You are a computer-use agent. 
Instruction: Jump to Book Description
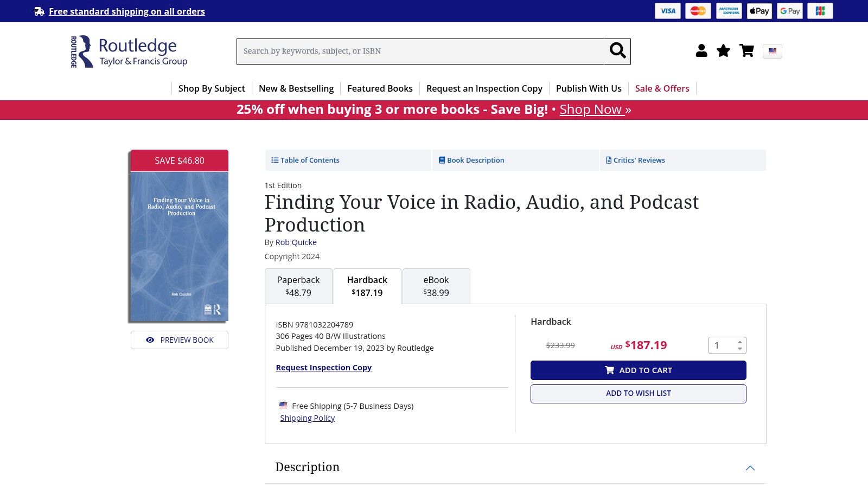(x=515, y=160)
